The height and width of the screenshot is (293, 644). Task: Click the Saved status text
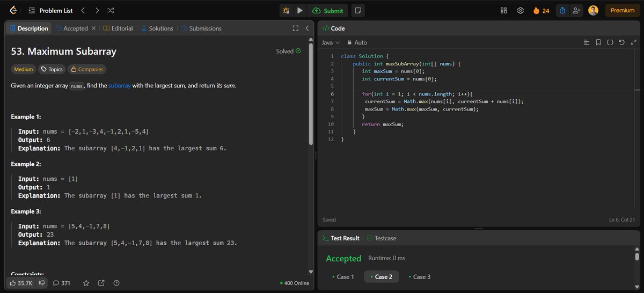[329, 219]
